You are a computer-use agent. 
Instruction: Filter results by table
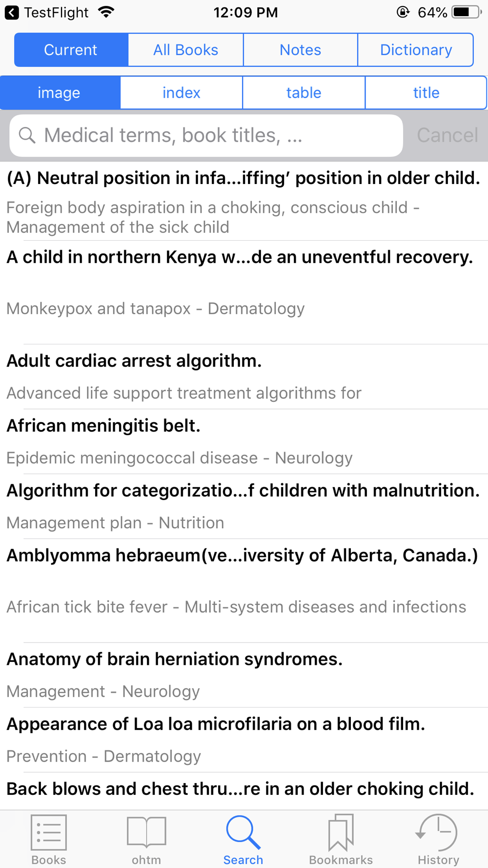[x=304, y=93]
